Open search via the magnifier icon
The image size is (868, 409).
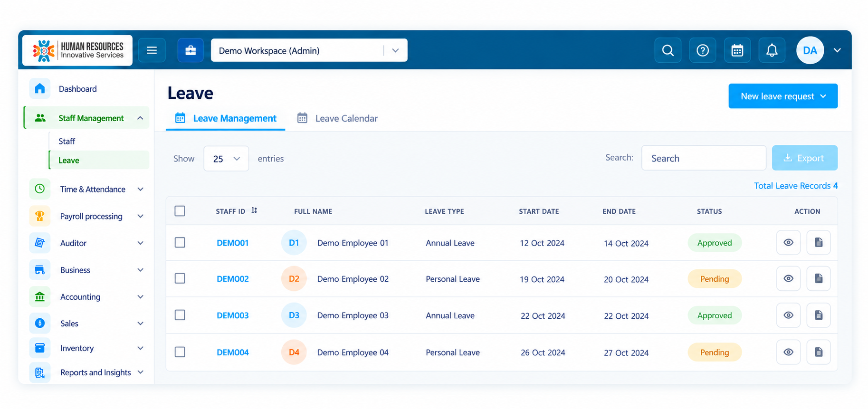click(x=668, y=50)
